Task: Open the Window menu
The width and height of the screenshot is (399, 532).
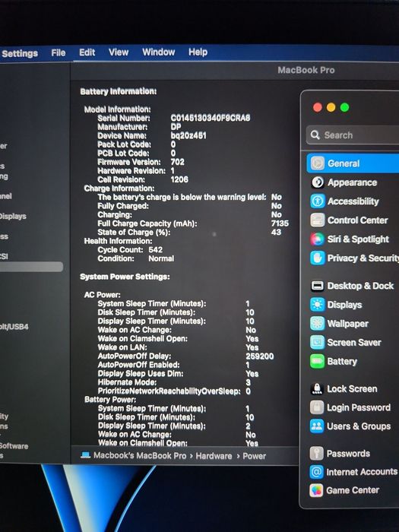Action: click(158, 52)
